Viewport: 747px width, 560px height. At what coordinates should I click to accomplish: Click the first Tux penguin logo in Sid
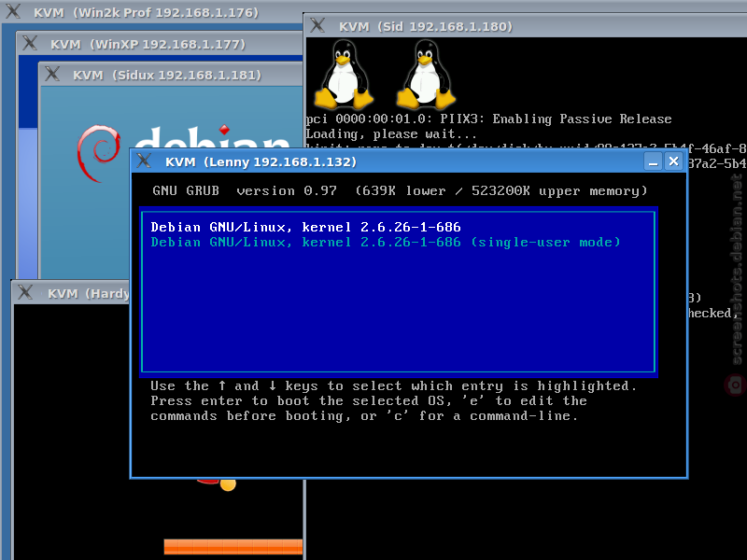tap(344, 74)
